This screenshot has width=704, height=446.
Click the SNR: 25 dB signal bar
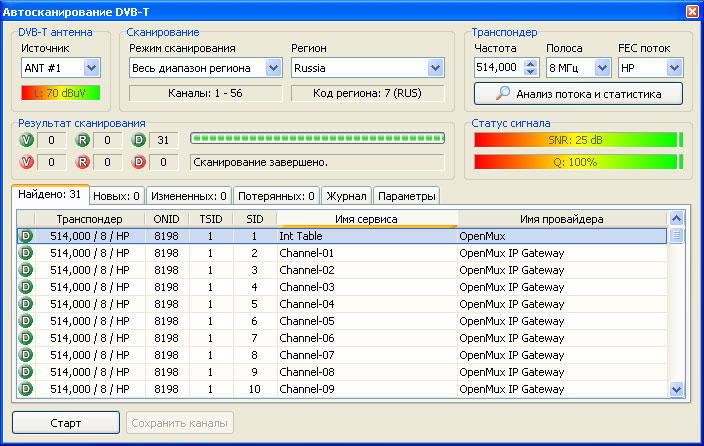point(578,140)
